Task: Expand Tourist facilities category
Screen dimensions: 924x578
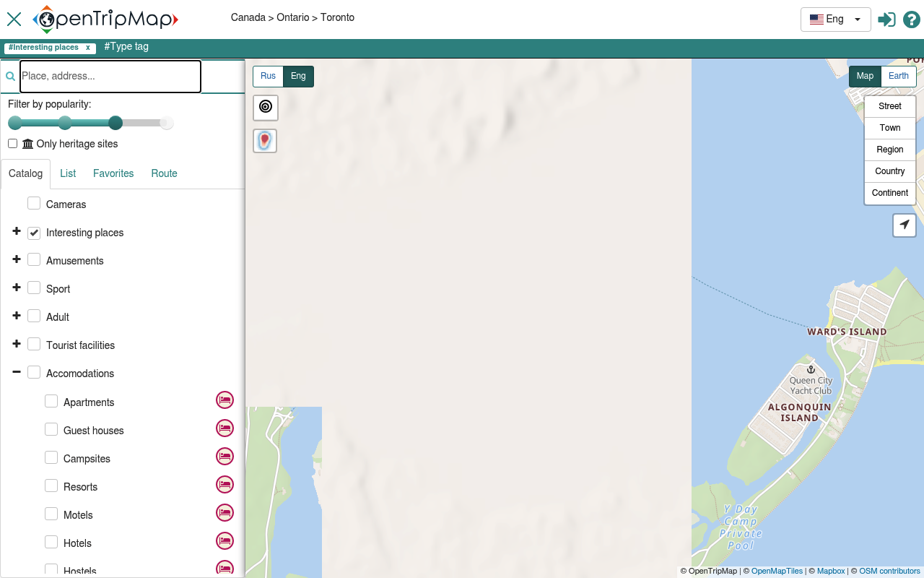Action: point(17,343)
